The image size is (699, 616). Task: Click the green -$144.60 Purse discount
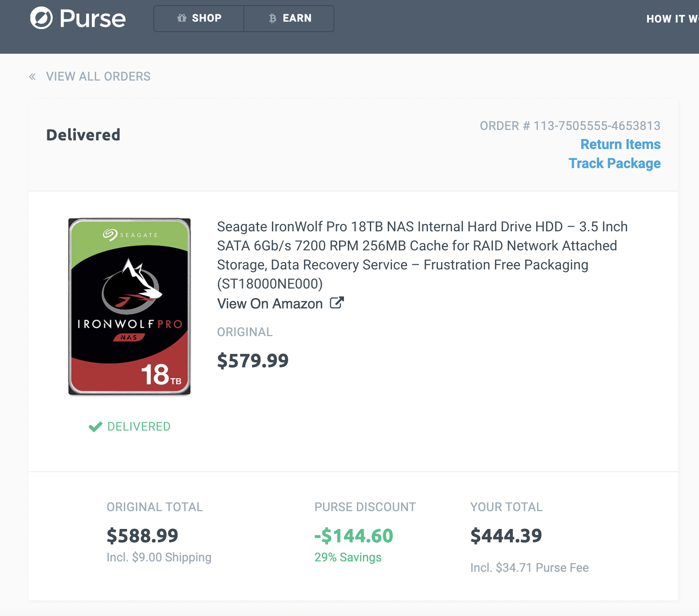click(353, 536)
